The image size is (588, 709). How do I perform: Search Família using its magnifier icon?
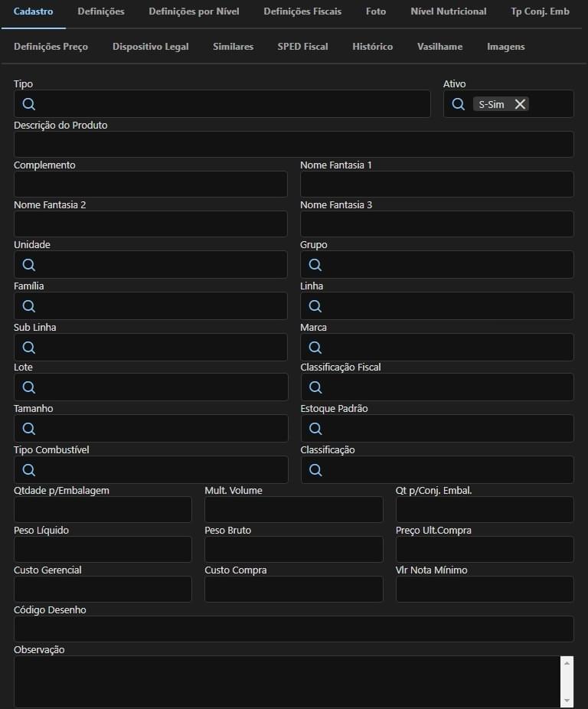click(29, 306)
